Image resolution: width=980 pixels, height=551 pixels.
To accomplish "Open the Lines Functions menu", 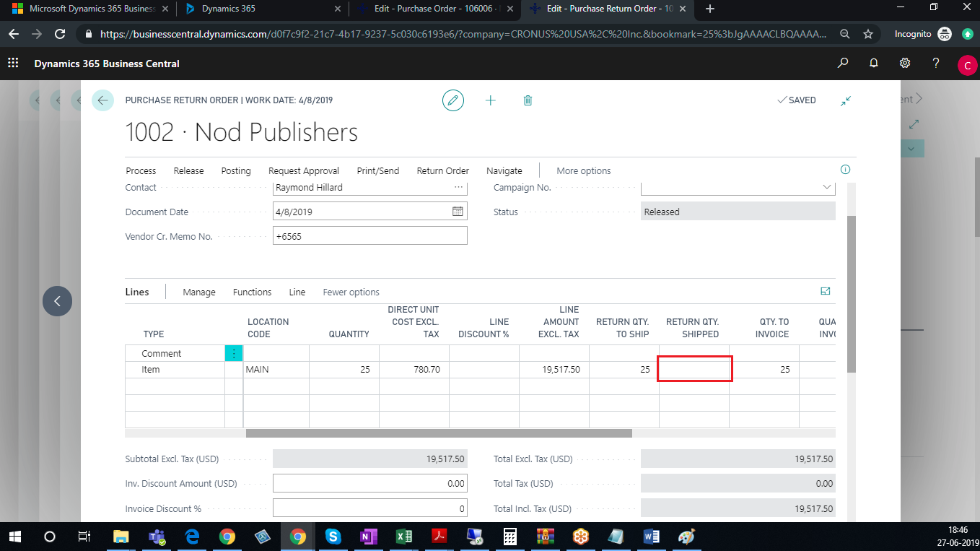I will point(252,292).
